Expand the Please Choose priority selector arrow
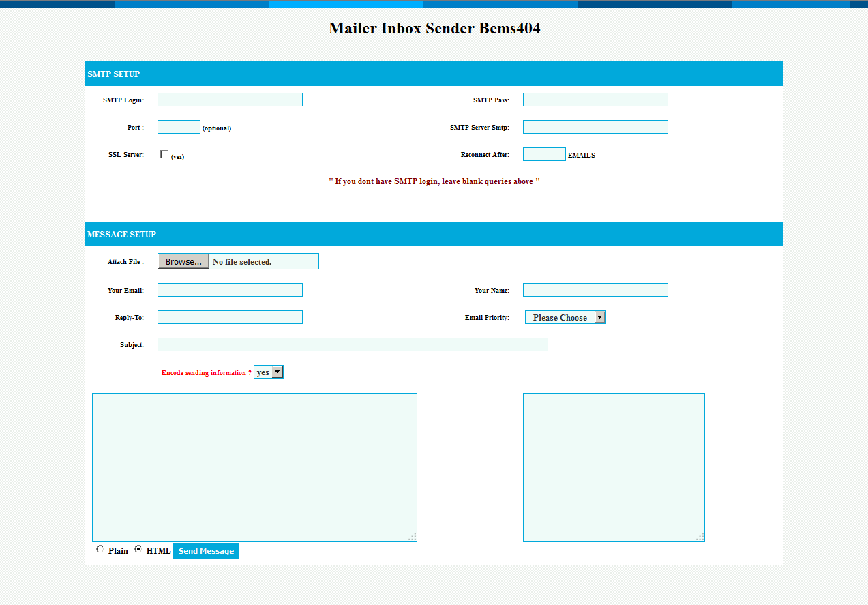Screen dimensions: 868x605 tap(601, 316)
